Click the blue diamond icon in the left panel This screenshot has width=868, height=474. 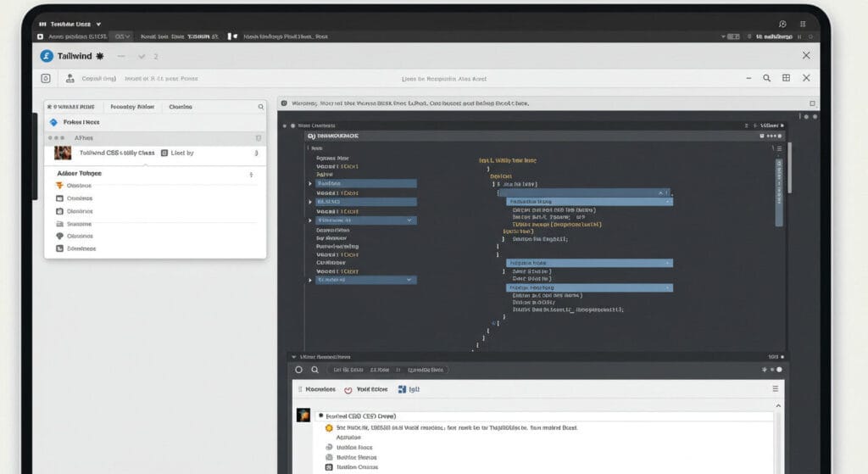pos(54,122)
